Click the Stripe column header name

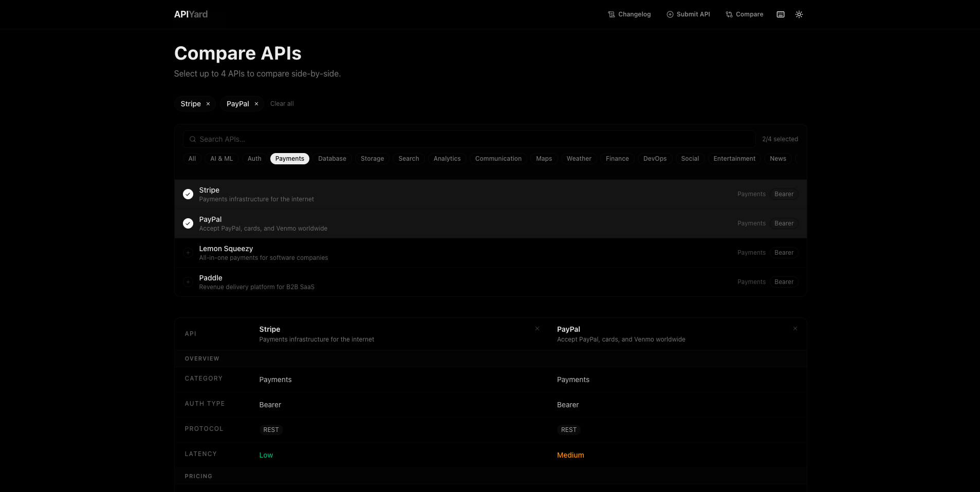(270, 329)
